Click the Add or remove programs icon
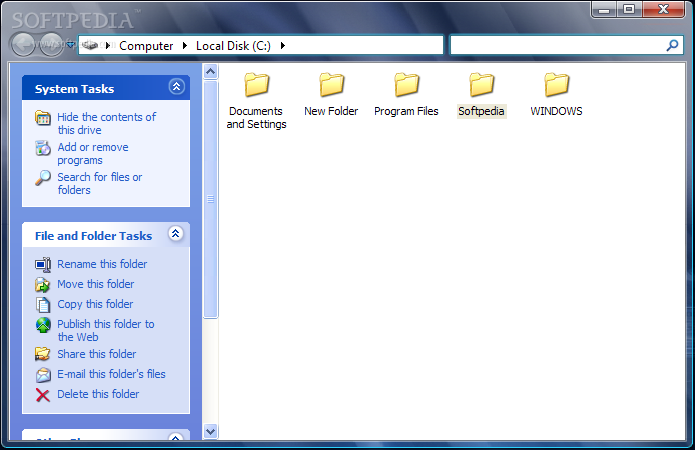 point(43,148)
